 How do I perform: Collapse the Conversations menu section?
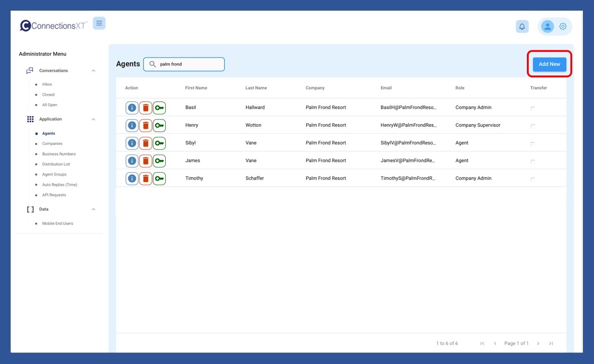[94, 71]
